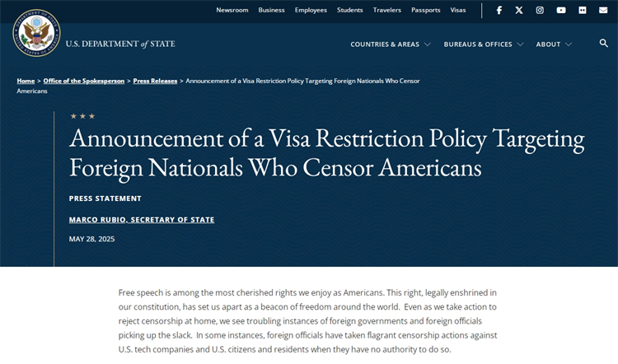Open the site search magnifier
This screenshot has width=618, height=364.
pyautogui.click(x=604, y=44)
